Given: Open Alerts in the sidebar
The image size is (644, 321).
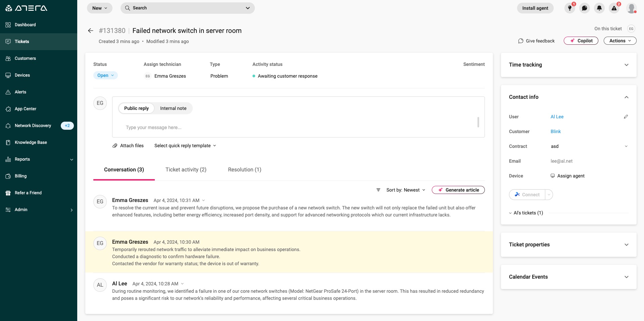Looking at the screenshot, I should coord(39,92).
